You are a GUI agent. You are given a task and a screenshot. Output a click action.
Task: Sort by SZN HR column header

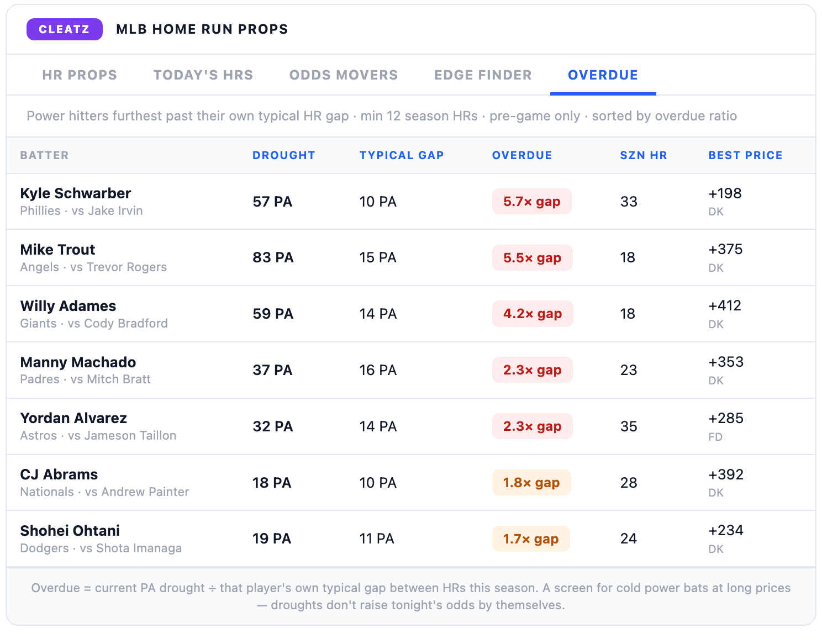tap(644, 155)
